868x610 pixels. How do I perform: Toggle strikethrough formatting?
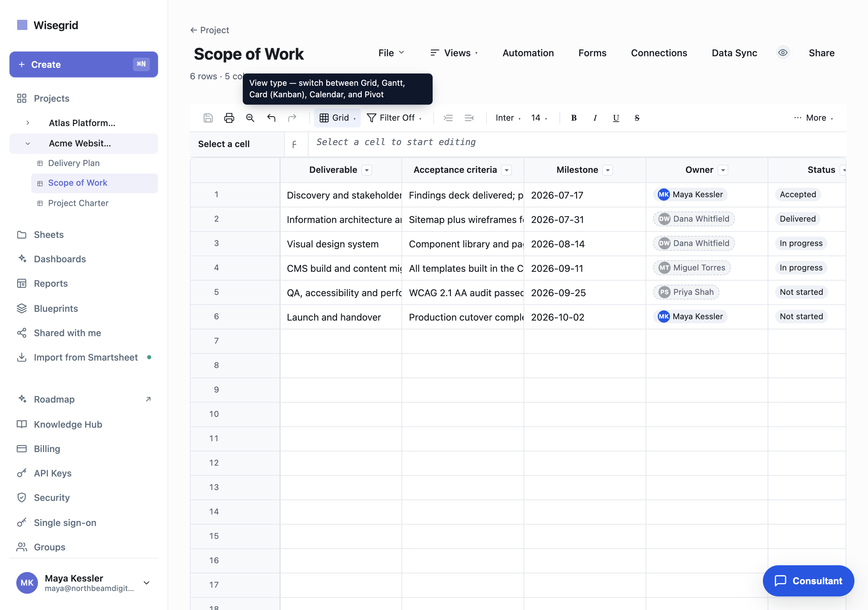[x=637, y=118]
